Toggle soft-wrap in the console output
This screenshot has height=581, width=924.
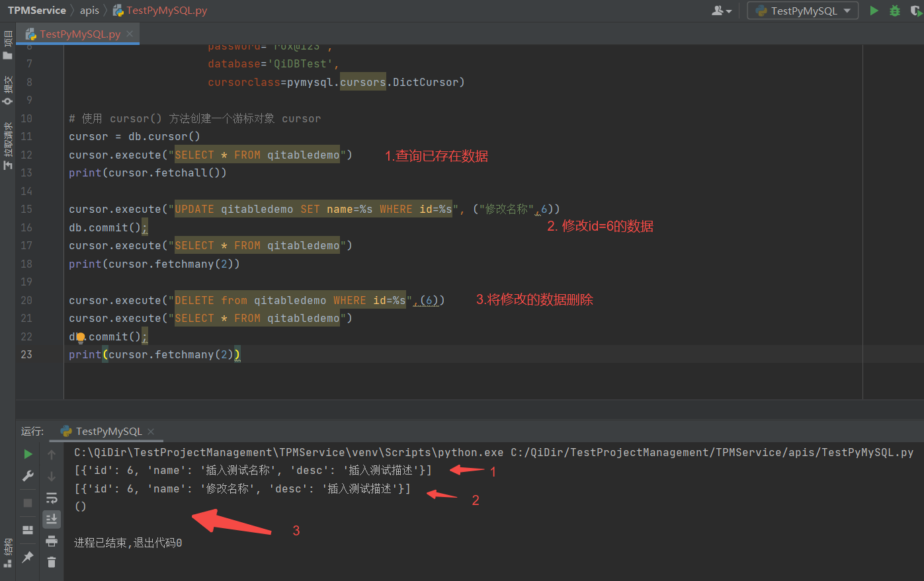pyautogui.click(x=52, y=498)
